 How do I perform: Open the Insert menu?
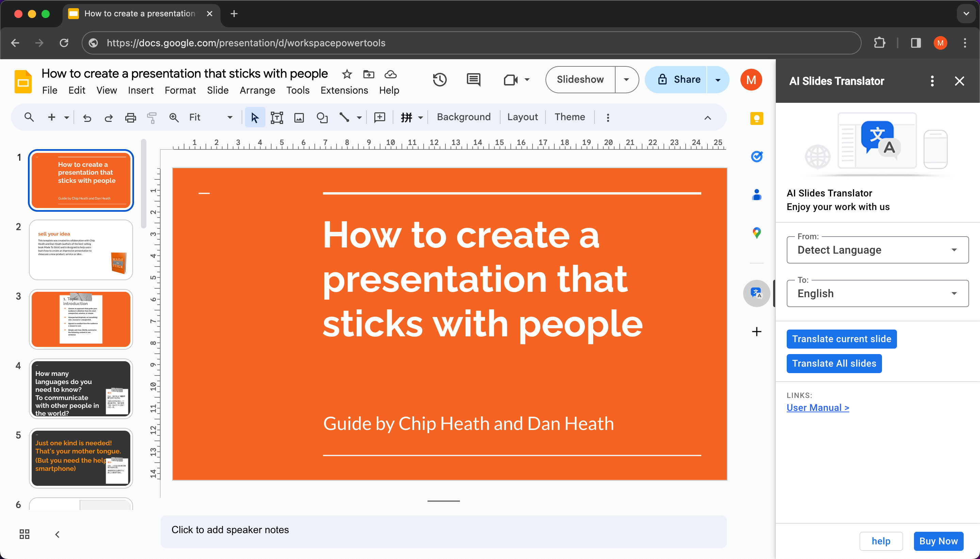(x=141, y=90)
